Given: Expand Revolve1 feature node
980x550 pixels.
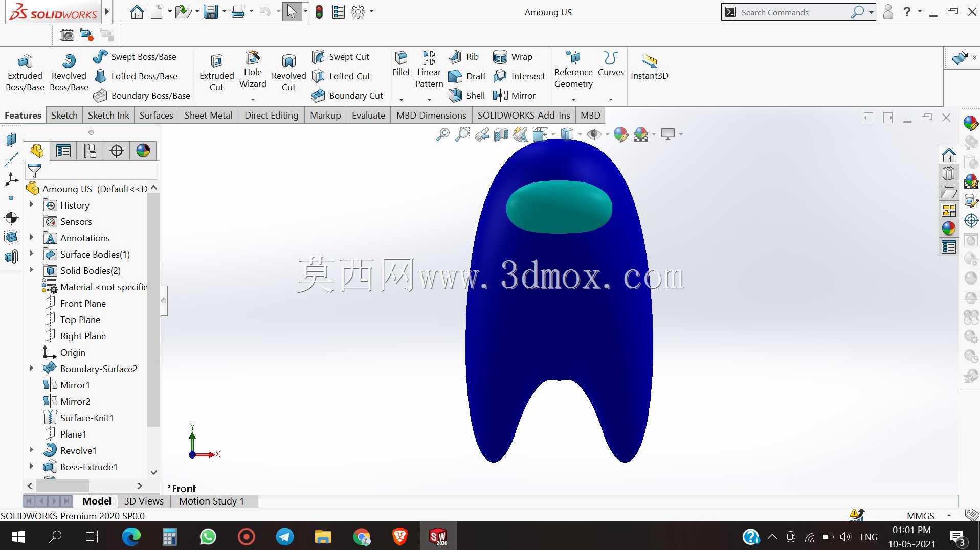Looking at the screenshot, I should click(31, 450).
